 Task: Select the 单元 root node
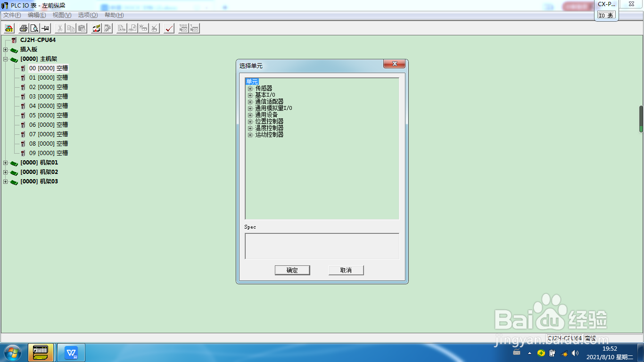click(252, 82)
